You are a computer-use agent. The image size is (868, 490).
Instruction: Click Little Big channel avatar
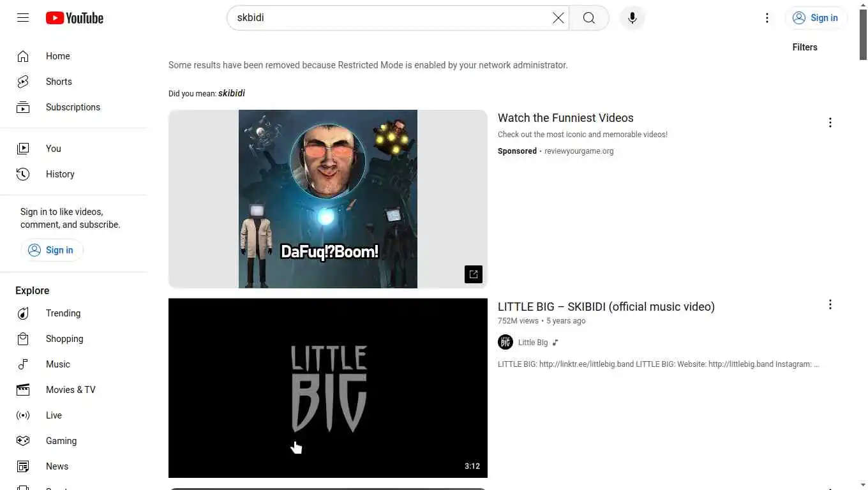pyautogui.click(x=505, y=342)
